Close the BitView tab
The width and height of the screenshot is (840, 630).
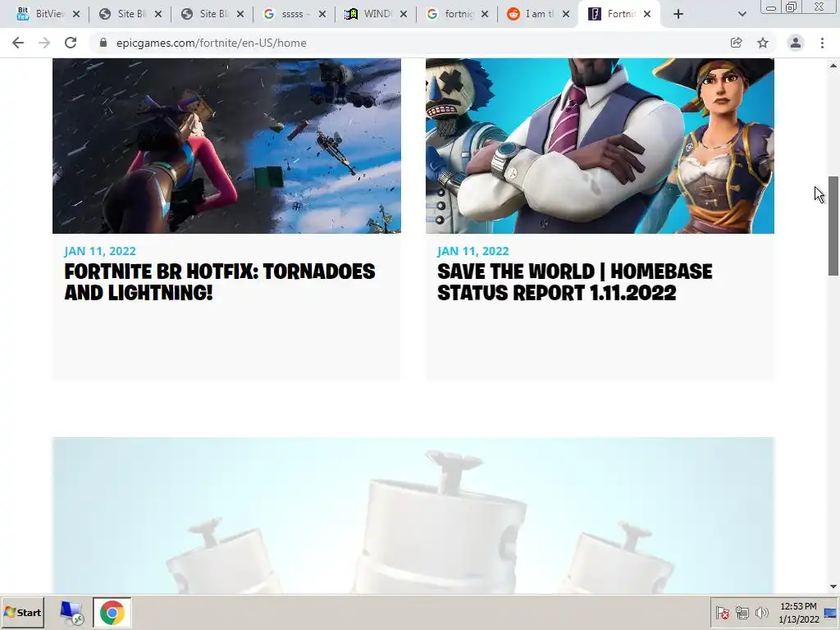click(76, 15)
